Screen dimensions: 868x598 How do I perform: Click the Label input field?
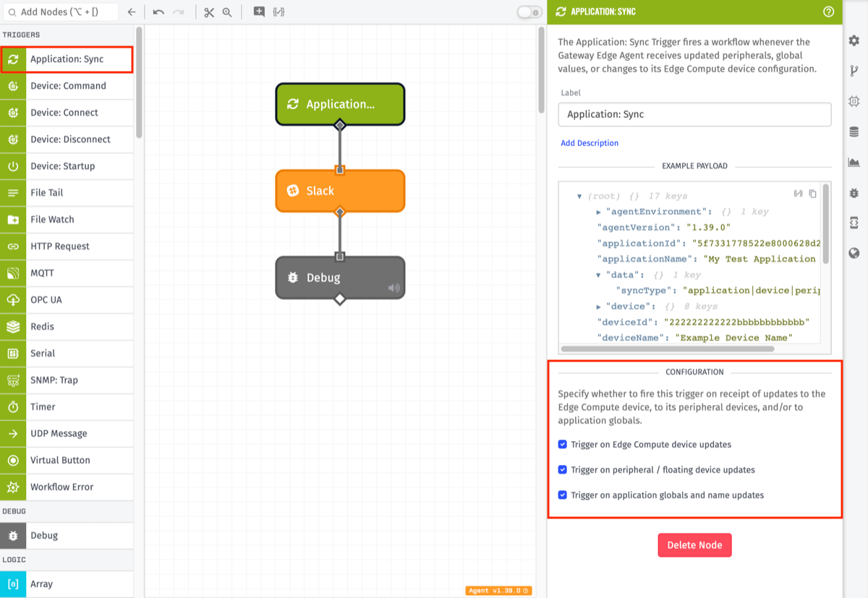pyautogui.click(x=694, y=114)
